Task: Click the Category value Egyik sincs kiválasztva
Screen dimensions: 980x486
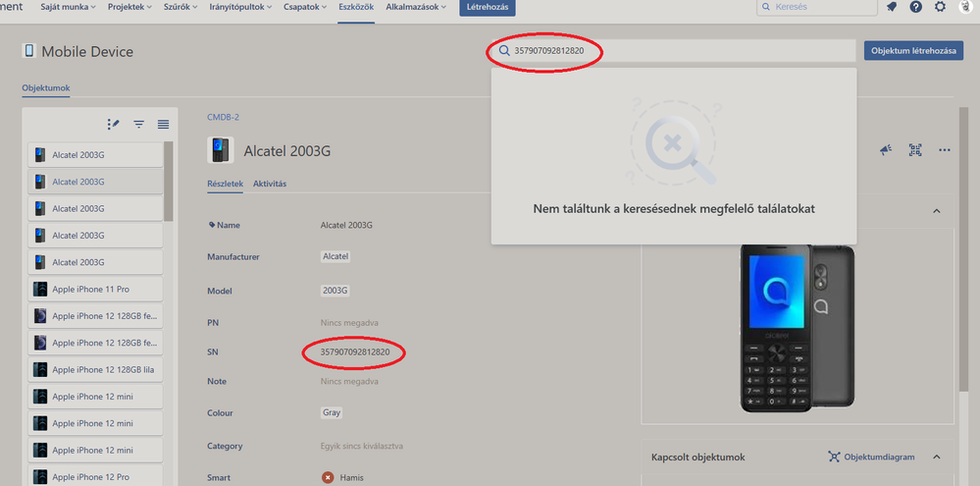Action: [362, 446]
